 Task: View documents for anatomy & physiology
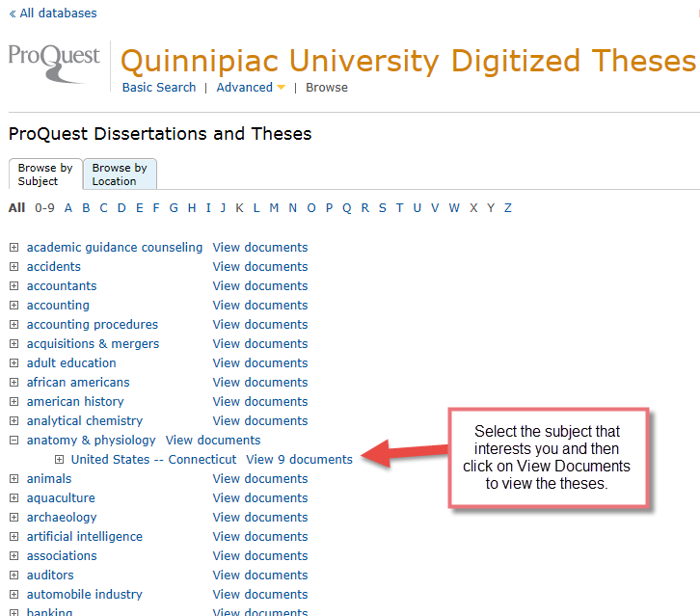(213, 441)
